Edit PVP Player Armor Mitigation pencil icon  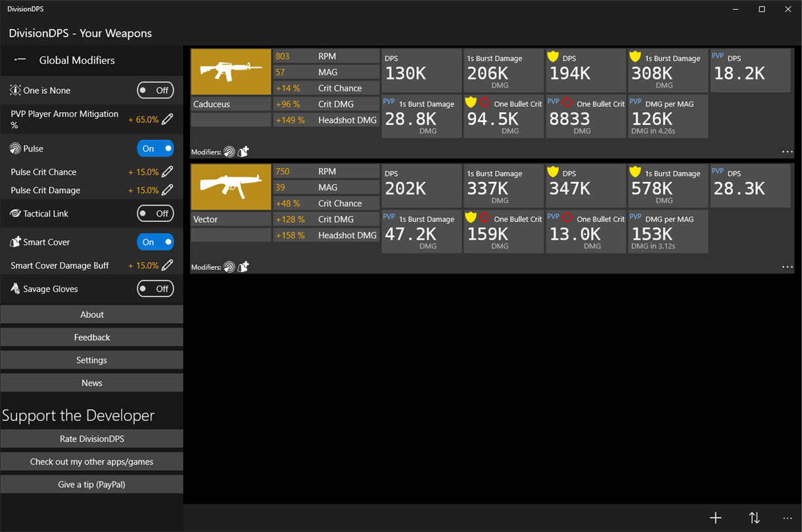coord(168,119)
